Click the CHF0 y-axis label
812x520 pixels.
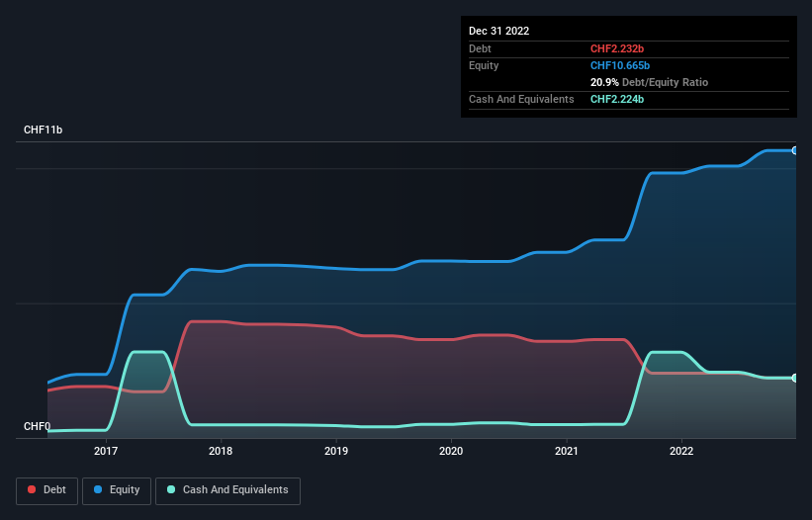click(38, 426)
